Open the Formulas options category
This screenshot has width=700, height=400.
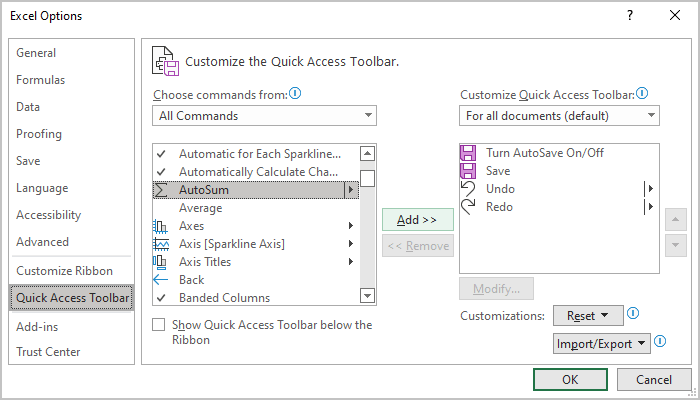pos(41,80)
